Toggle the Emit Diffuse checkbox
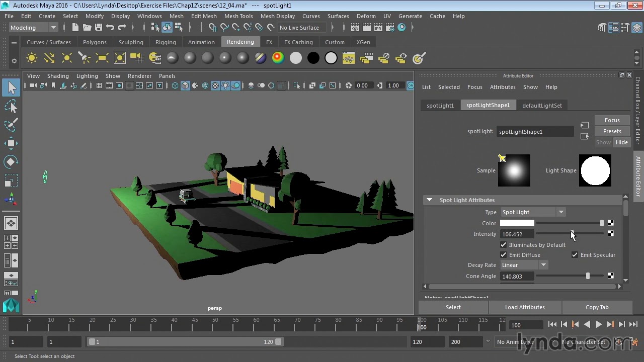The image size is (644, 362). click(503, 255)
